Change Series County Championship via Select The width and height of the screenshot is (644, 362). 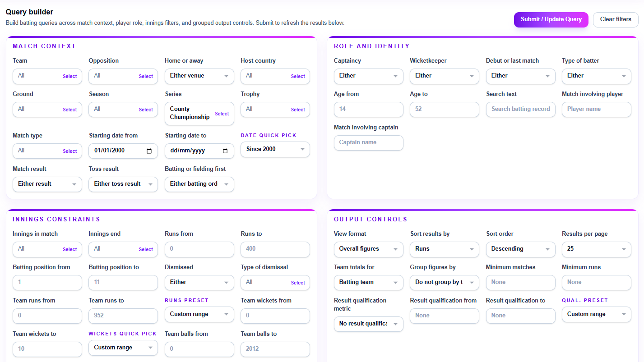coord(222,114)
